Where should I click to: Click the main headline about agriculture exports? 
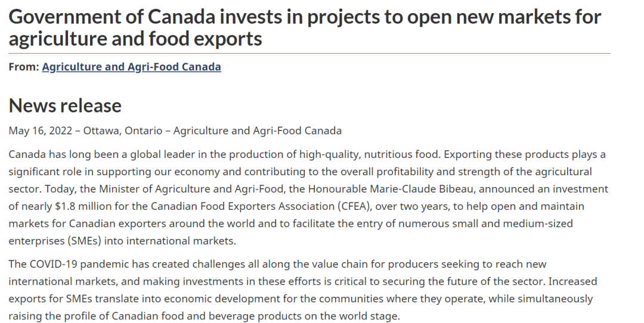305,27
